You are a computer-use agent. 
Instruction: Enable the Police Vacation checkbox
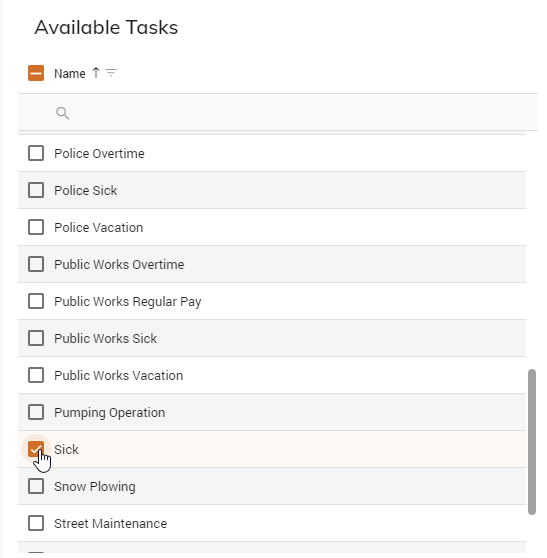pos(36,227)
